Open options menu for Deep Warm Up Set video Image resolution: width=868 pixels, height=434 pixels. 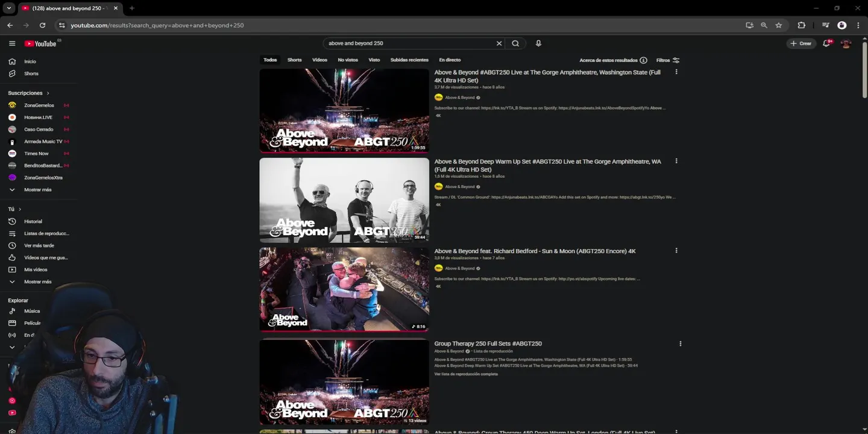pos(676,161)
